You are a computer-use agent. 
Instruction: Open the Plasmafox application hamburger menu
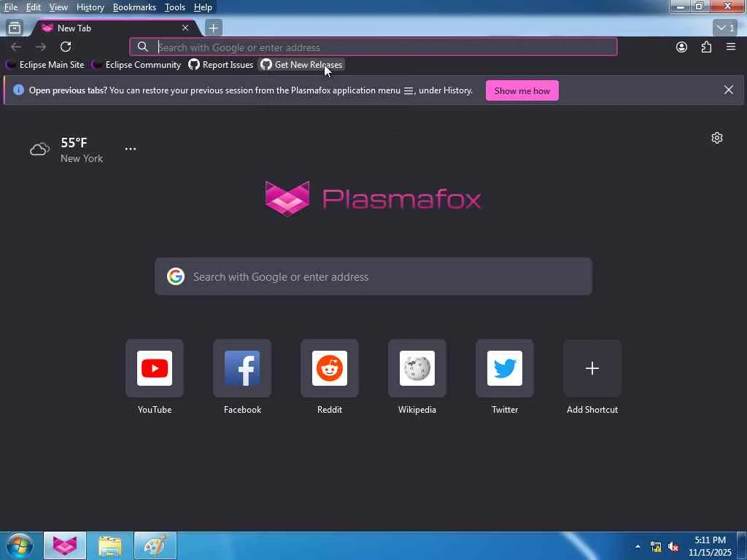[x=731, y=47]
